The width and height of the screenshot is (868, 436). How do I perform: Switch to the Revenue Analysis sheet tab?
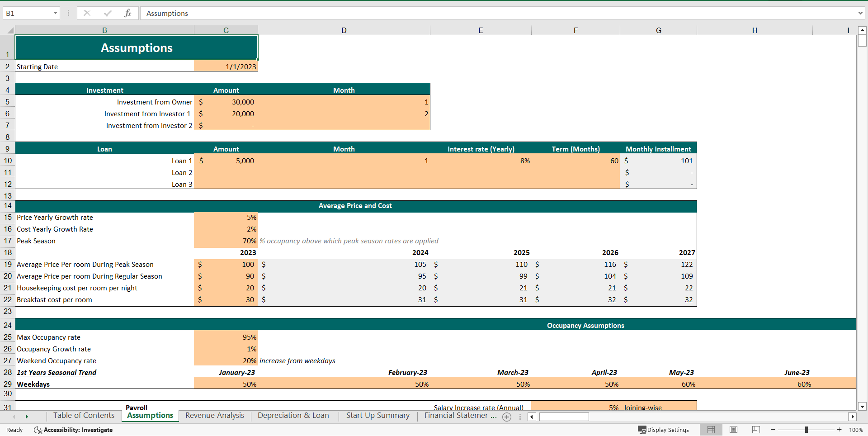(215, 416)
